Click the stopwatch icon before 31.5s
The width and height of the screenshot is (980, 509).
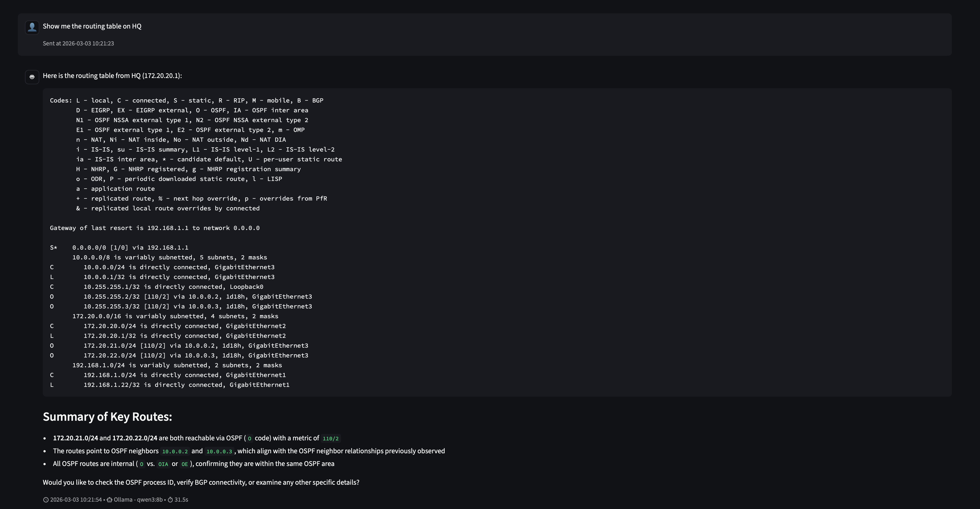(x=170, y=500)
